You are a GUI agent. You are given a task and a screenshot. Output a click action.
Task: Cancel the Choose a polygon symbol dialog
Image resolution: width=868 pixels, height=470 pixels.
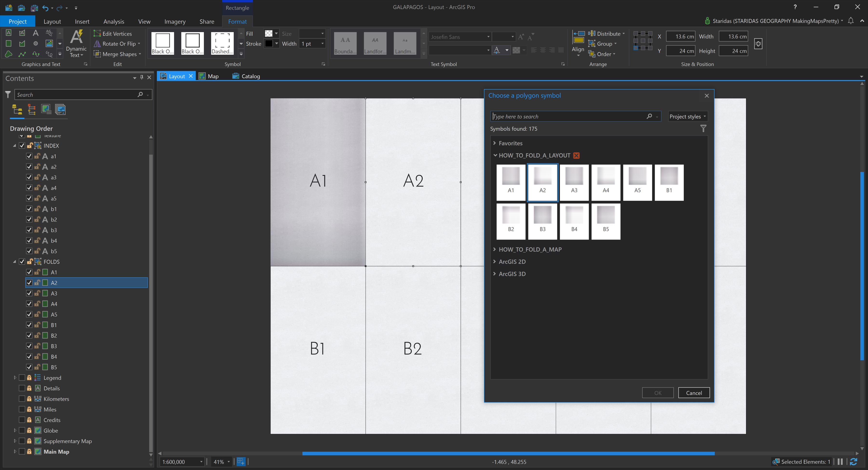[694, 392]
